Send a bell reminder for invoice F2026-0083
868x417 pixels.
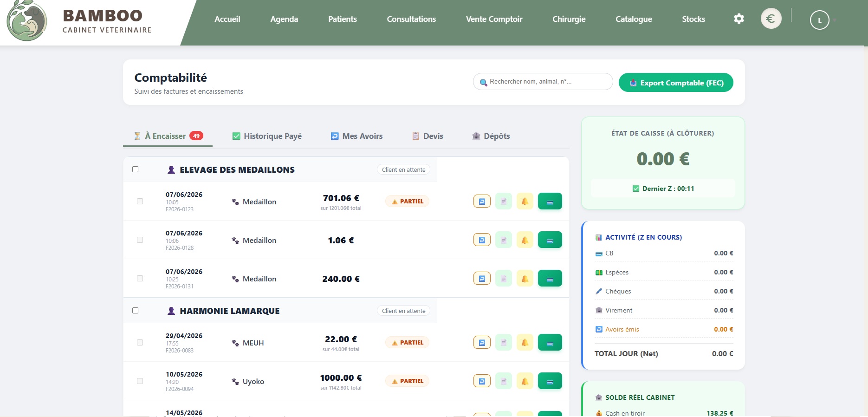coord(525,342)
